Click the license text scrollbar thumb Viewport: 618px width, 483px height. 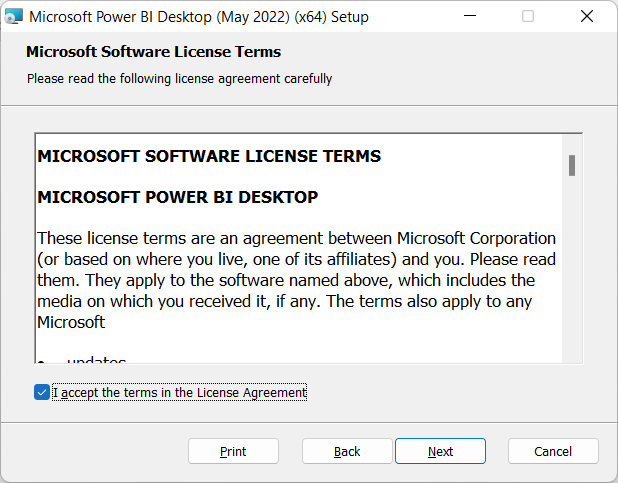tap(572, 166)
